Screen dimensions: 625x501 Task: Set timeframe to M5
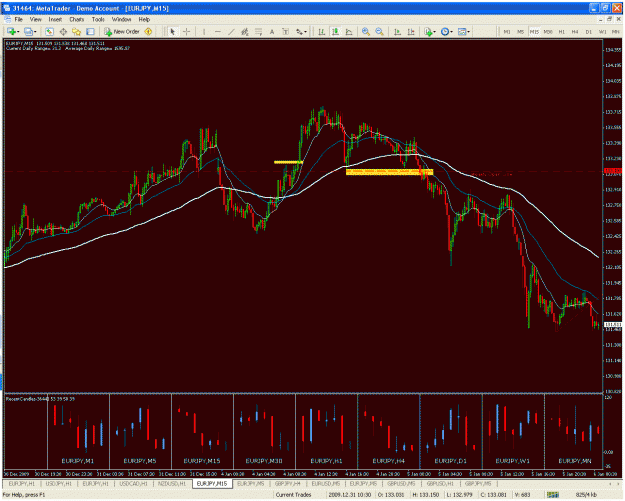tap(521, 31)
